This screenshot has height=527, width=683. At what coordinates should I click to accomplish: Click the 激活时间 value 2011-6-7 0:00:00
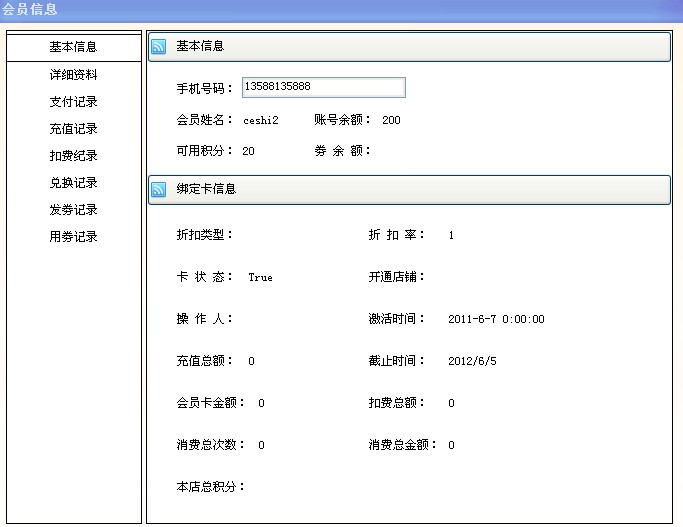tap(496, 320)
